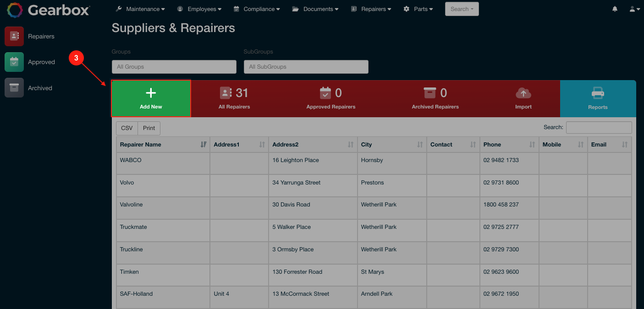Click the Import cloud upload tile
644x309 pixels.
coord(523,98)
